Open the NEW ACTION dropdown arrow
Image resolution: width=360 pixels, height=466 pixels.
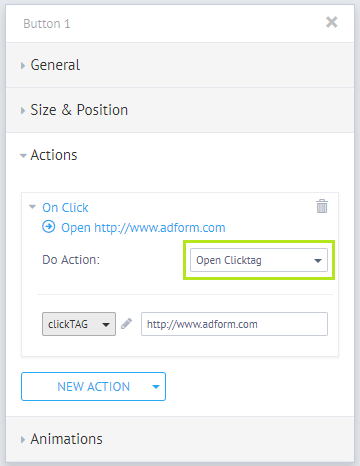pos(156,387)
